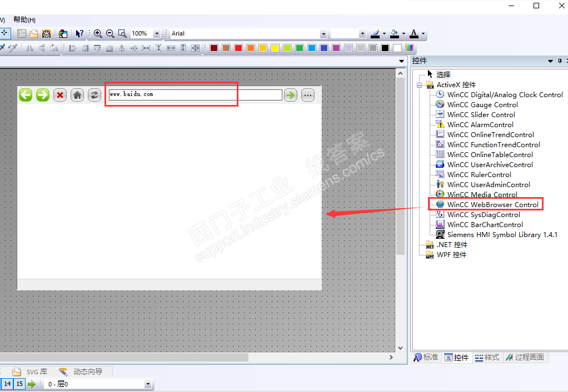
Task: Click the align top icon
Action: 97,48
